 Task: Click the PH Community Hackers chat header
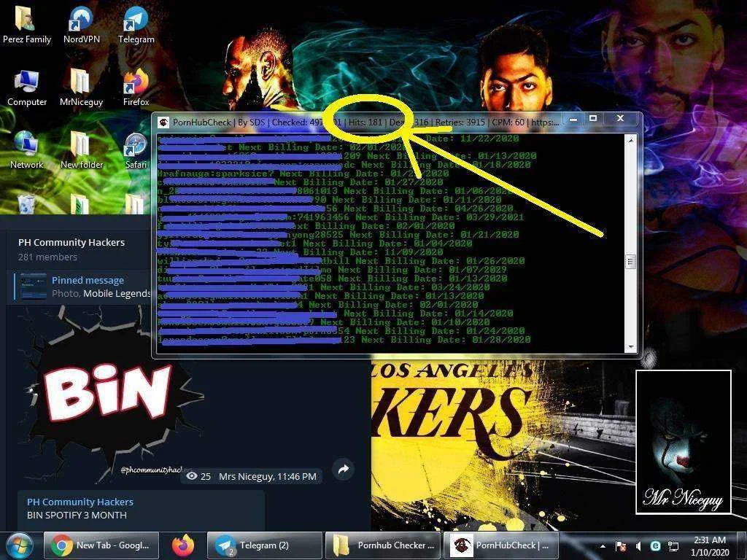(x=71, y=242)
